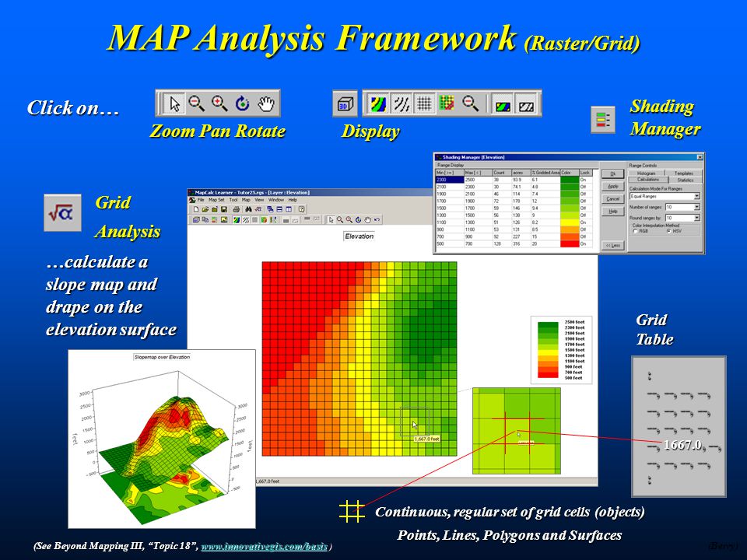Click yellow color swatch of 1100 range row
Screen dimensions: 747x560
(x=570, y=222)
